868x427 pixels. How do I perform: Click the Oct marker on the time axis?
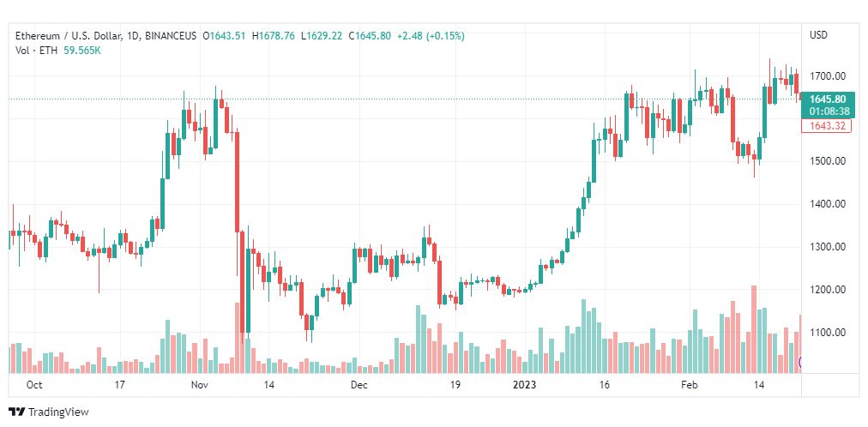point(34,385)
